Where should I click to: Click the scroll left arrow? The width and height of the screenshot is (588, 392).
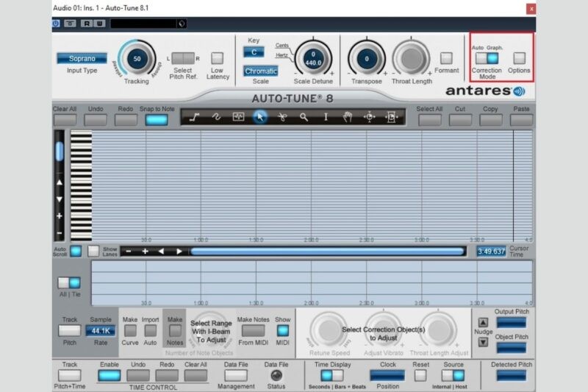coord(162,252)
